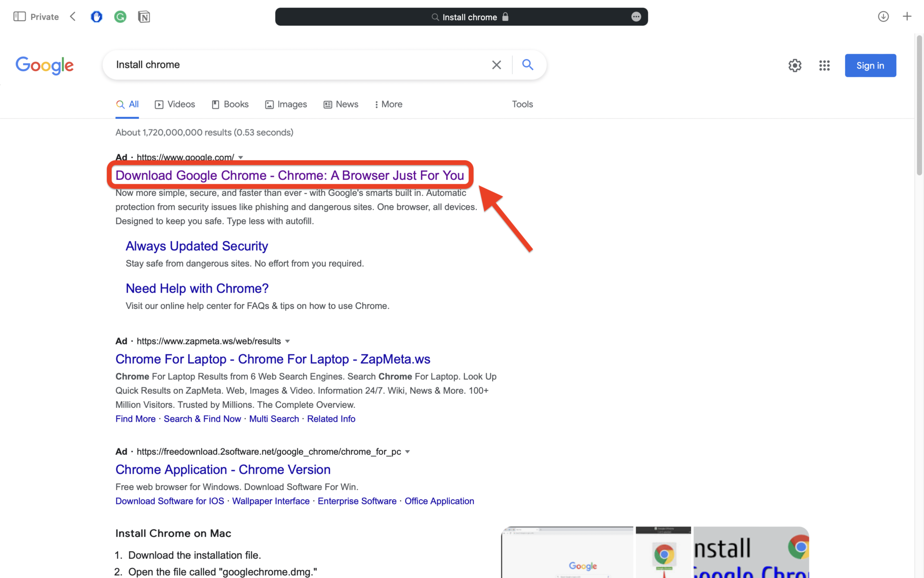The height and width of the screenshot is (578, 924).
Task: Expand the freedownload.2software.net ad dropdown
Action: [407, 452]
